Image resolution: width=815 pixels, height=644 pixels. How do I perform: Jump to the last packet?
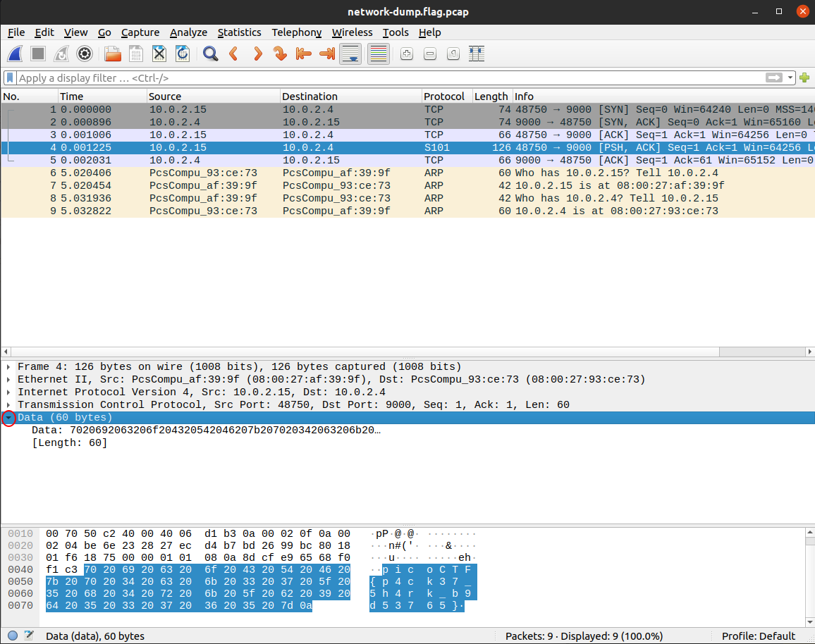point(326,54)
